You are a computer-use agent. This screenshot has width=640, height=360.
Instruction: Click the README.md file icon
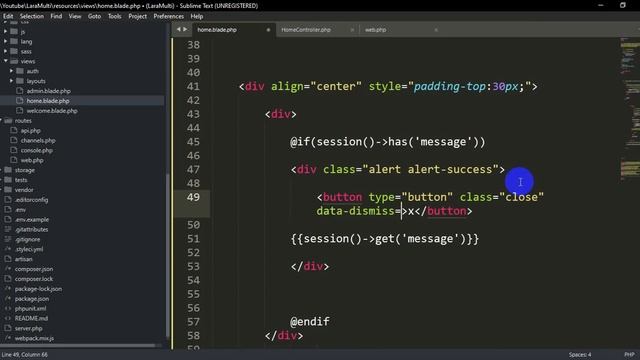click(x=8, y=318)
